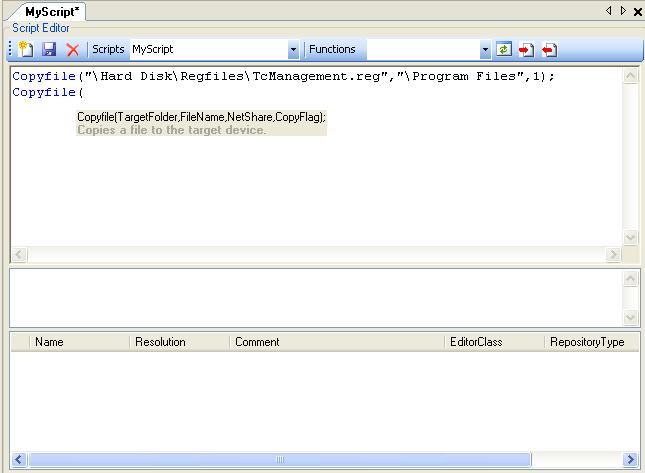Screen dimensions: 645x473
Task: Click the table scrollbar right arrow
Action: pos(631,459)
